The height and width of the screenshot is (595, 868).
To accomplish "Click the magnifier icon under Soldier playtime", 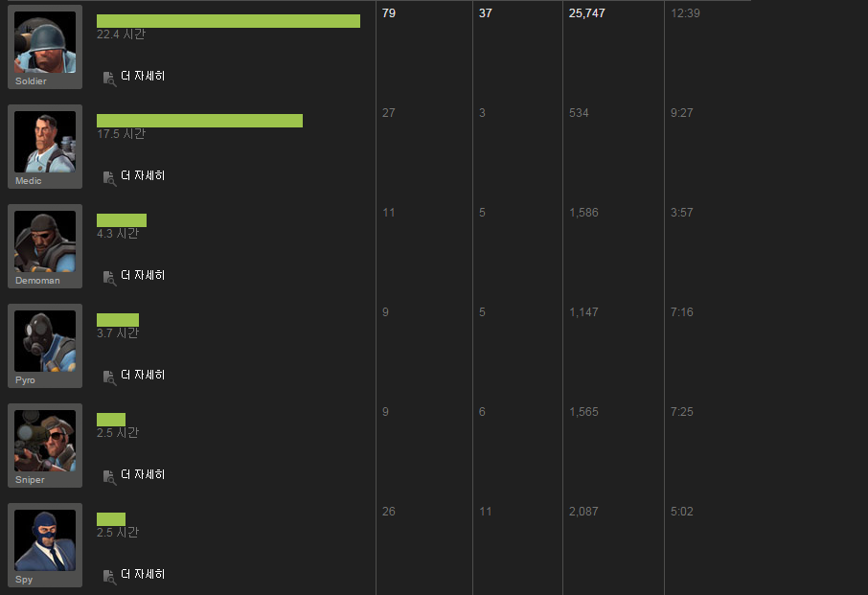I will click(109, 77).
